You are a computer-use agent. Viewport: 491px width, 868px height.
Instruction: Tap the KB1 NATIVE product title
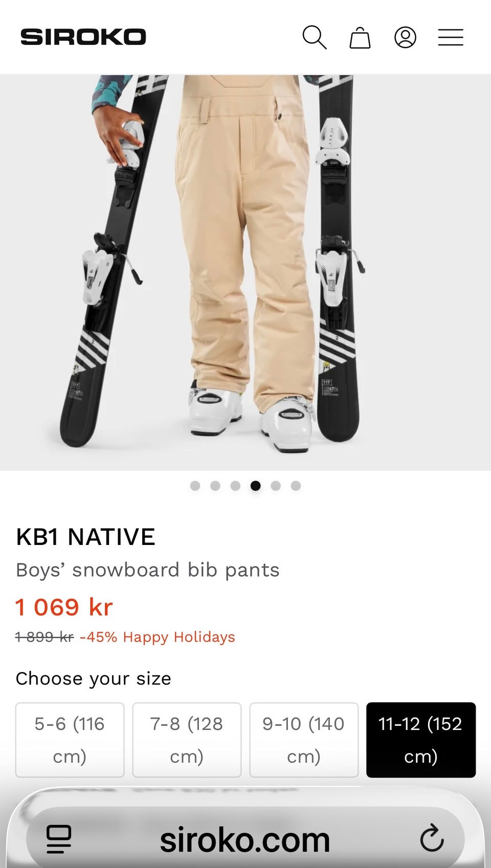click(x=85, y=537)
